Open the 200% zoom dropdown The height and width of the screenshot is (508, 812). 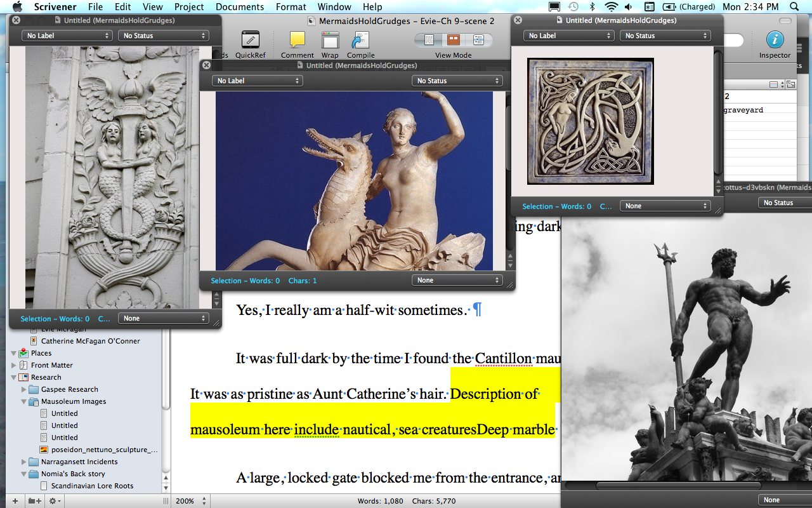(x=191, y=501)
